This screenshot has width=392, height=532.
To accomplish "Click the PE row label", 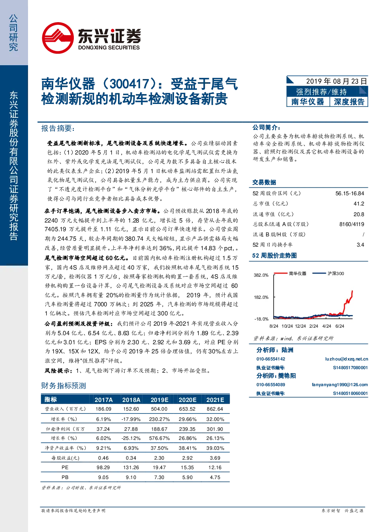I will tap(65, 468).
